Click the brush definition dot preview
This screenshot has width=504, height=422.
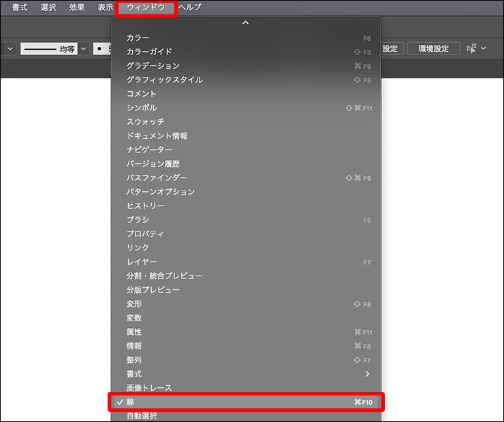click(x=99, y=49)
